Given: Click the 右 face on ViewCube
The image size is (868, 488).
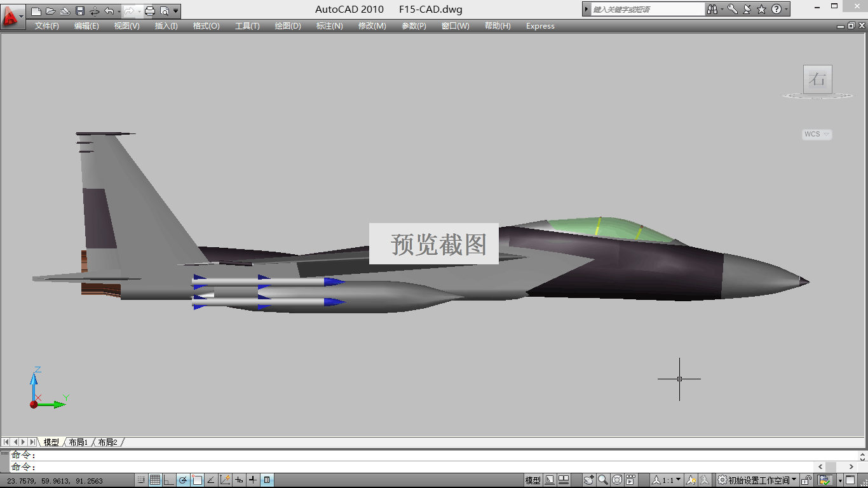Looking at the screenshot, I should (817, 79).
